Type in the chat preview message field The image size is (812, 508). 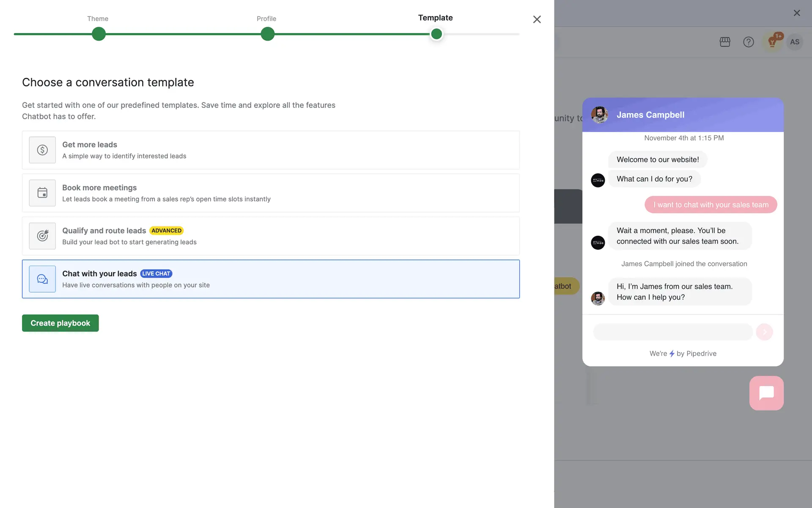pos(672,332)
